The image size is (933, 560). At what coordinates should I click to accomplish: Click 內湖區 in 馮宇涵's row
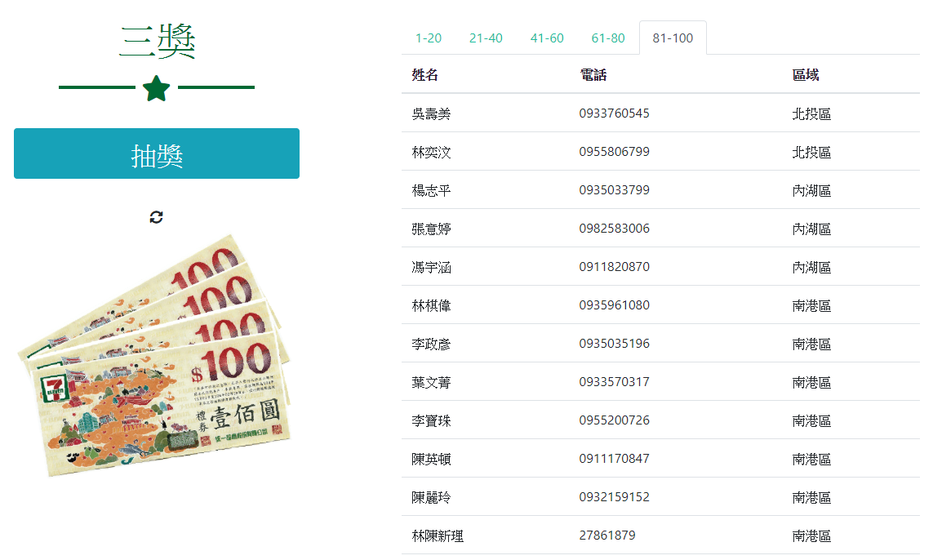811,267
